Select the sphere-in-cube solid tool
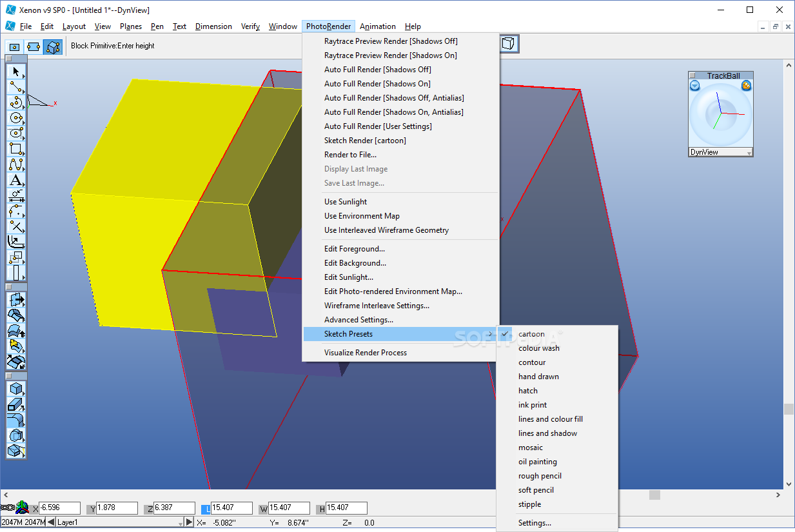This screenshot has width=795, height=532. click(16, 435)
